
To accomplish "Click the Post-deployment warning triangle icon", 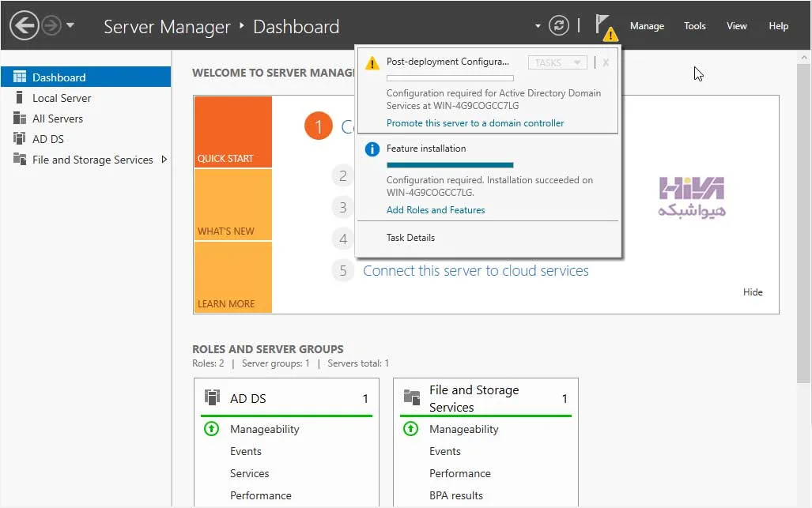I will pos(372,63).
